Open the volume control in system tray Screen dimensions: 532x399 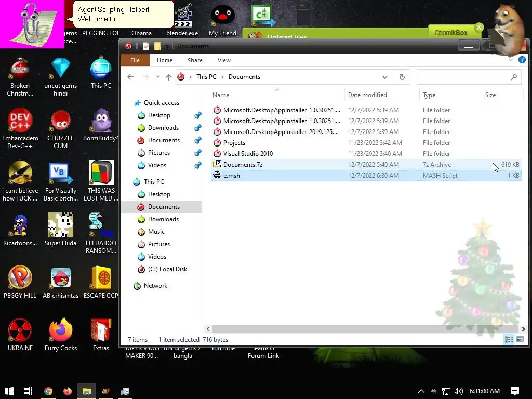click(x=458, y=391)
